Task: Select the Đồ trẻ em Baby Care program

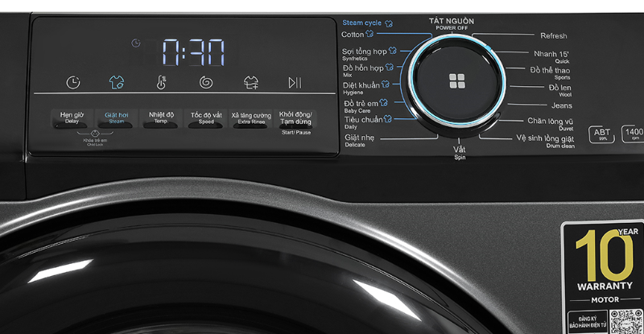Action: click(361, 106)
